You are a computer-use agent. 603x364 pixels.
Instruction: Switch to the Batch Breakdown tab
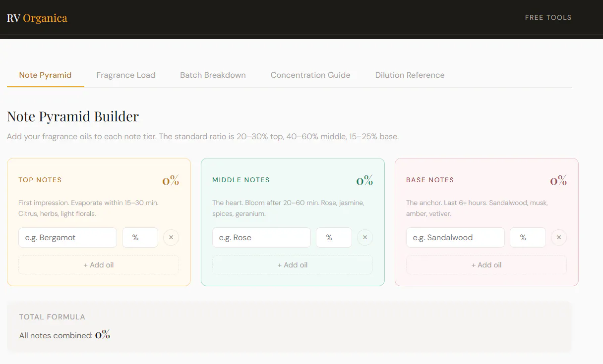[x=213, y=75]
